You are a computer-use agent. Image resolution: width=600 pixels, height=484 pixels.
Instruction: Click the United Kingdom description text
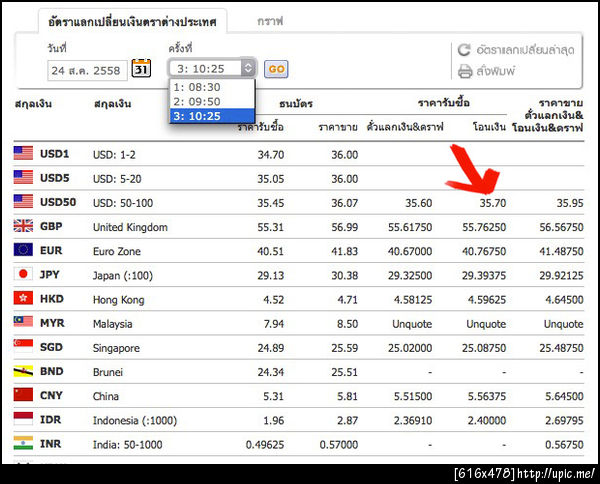click(x=130, y=227)
